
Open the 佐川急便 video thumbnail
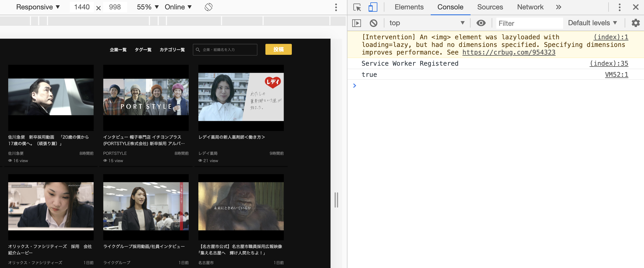(51, 98)
